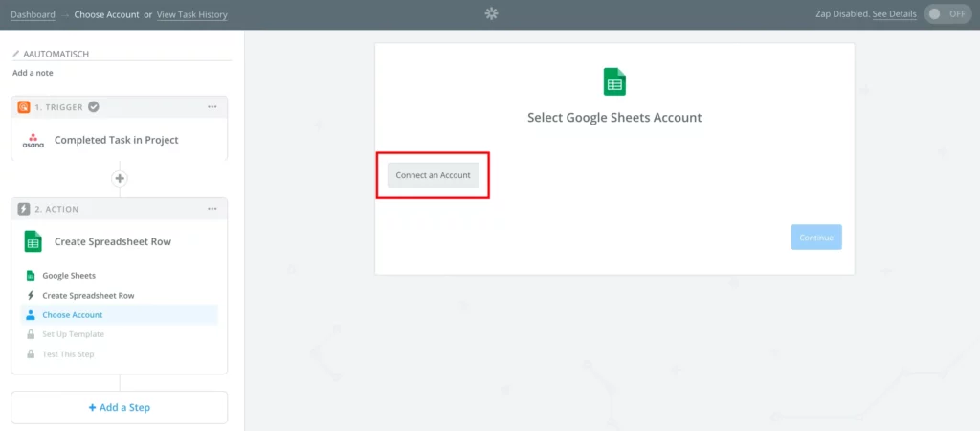Click the Google Sheets icon above Select Google Sheets Account
This screenshot has height=431, width=980.
pyautogui.click(x=614, y=82)
